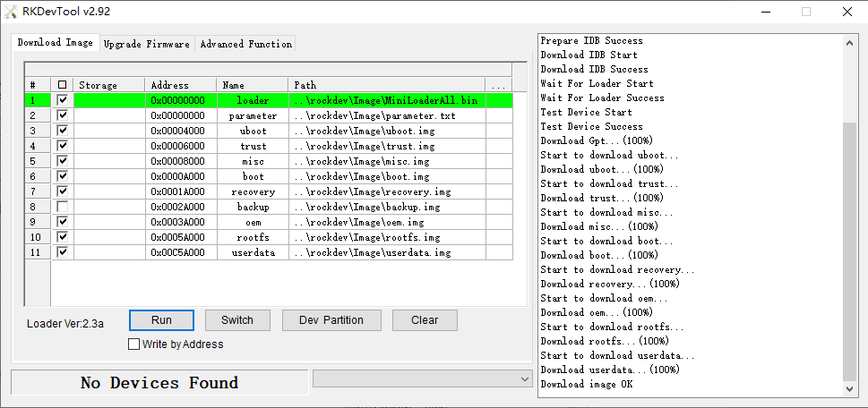
Task: Enable the backup row checkbox
Action: click(62, 207)
